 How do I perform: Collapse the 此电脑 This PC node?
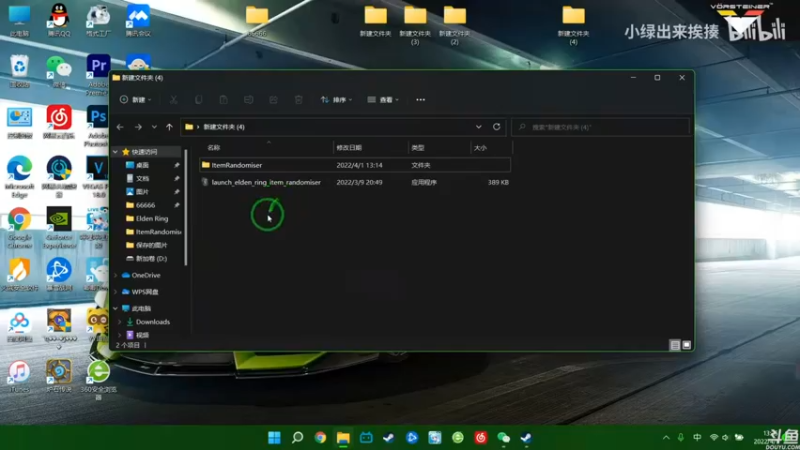point(115,309)
